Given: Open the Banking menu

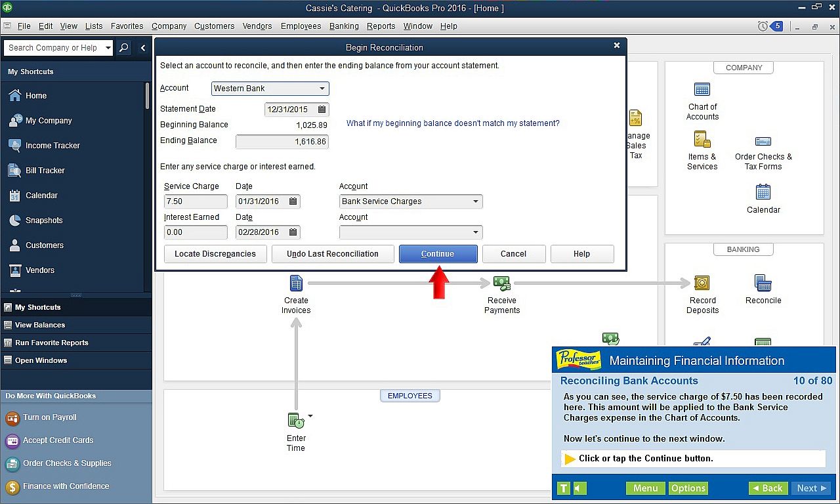Looking at the screenshot, I should 344,26.
